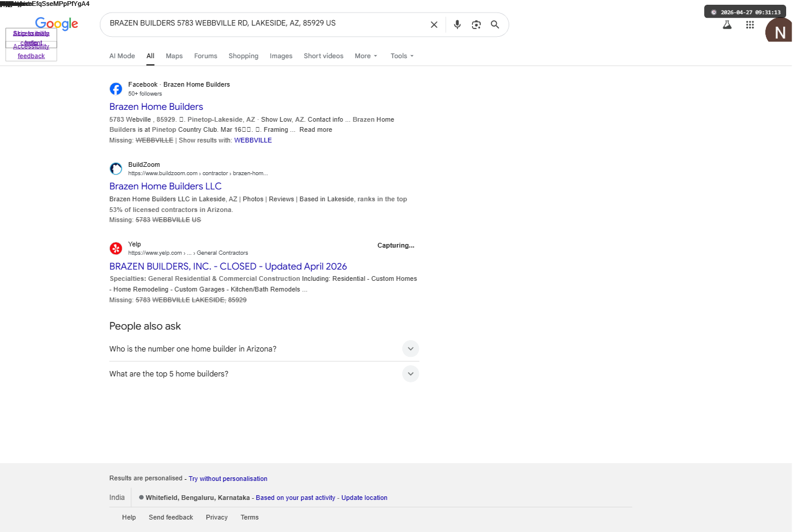Image resolution: width=801 pixels, height=532 pixels.
Task: Switch to the Forums tab
Action: coord(206,56)
